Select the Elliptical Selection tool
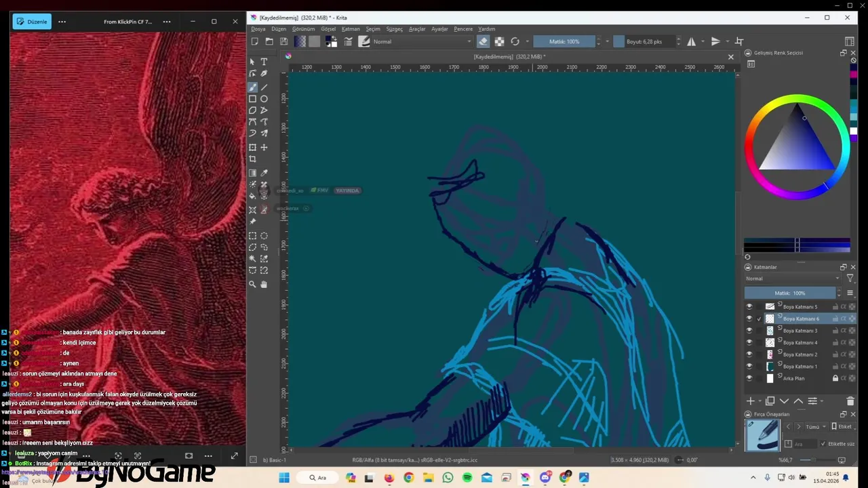This screenshot has width=868, height=488. tap(264, 236)
